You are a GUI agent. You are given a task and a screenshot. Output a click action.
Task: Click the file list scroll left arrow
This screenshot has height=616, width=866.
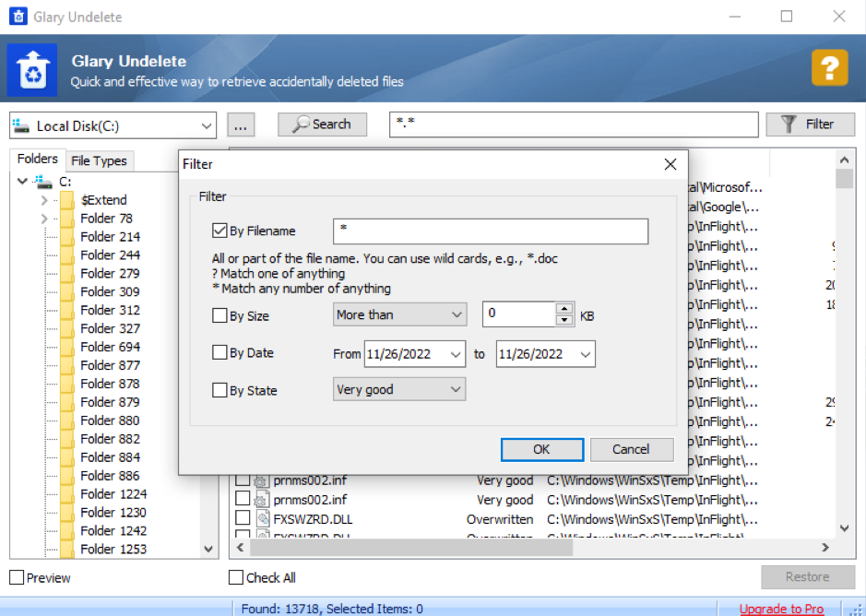point(241,548)
